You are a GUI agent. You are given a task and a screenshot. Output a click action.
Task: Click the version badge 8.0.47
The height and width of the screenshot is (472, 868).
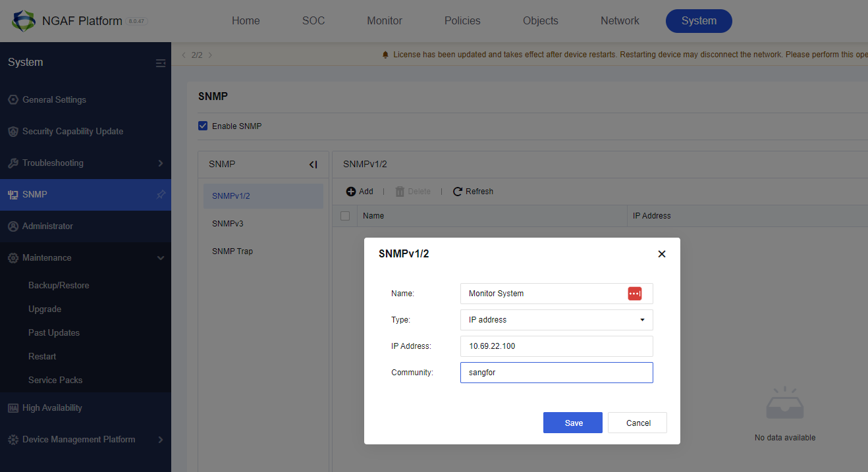point(137,21)
